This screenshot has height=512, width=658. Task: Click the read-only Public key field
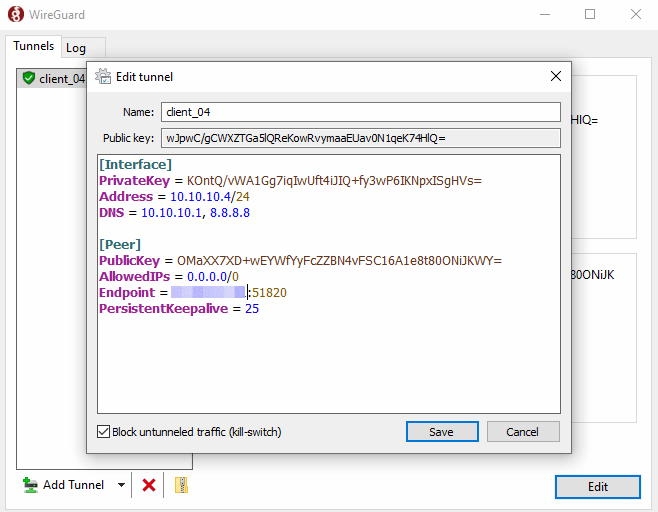tap(359, 138)
